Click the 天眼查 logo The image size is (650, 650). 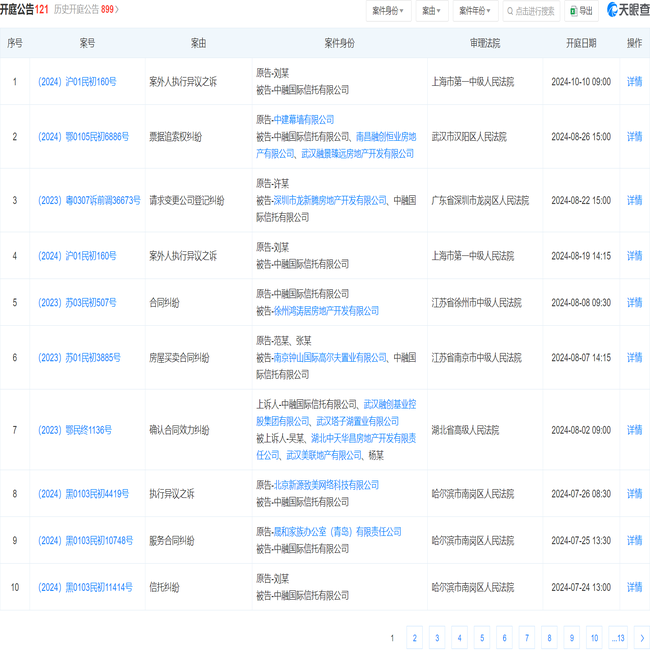[x=628, y=10]
